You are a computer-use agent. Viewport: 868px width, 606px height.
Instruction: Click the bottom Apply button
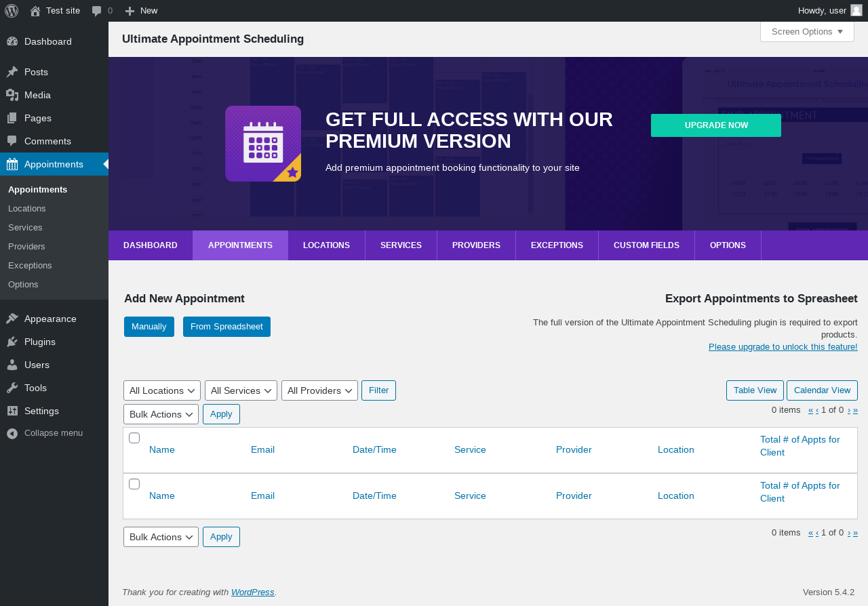pos(221,537)
